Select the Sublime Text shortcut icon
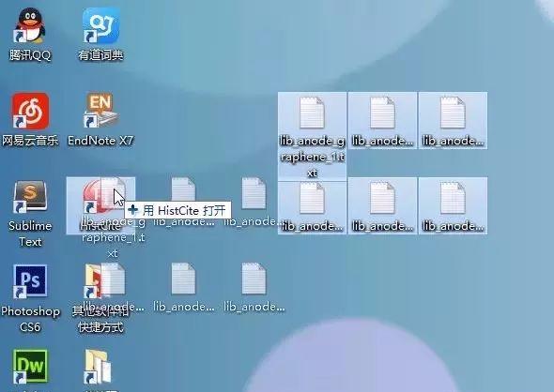Image resolution: width=554 pixels, height=392 pixels. (30, 196)
